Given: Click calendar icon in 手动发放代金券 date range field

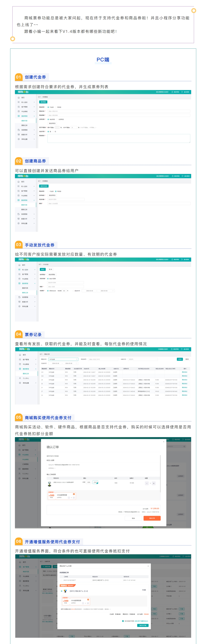Looking at the screenshot, I should click(x=113, y=291).
